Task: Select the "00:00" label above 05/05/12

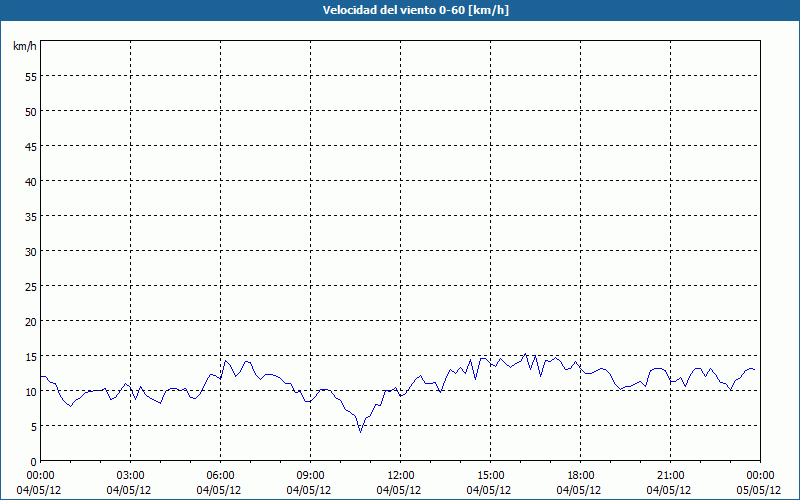Action: click(760, 476)
